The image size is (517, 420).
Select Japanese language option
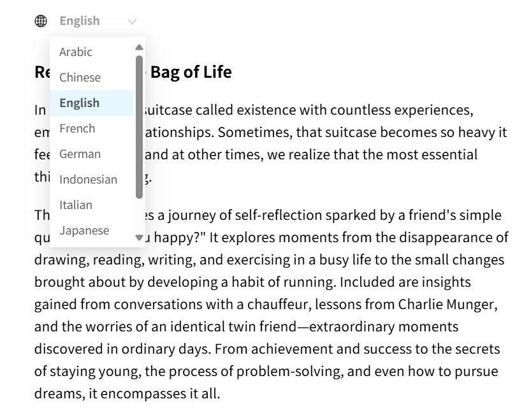tap(92, 231)
